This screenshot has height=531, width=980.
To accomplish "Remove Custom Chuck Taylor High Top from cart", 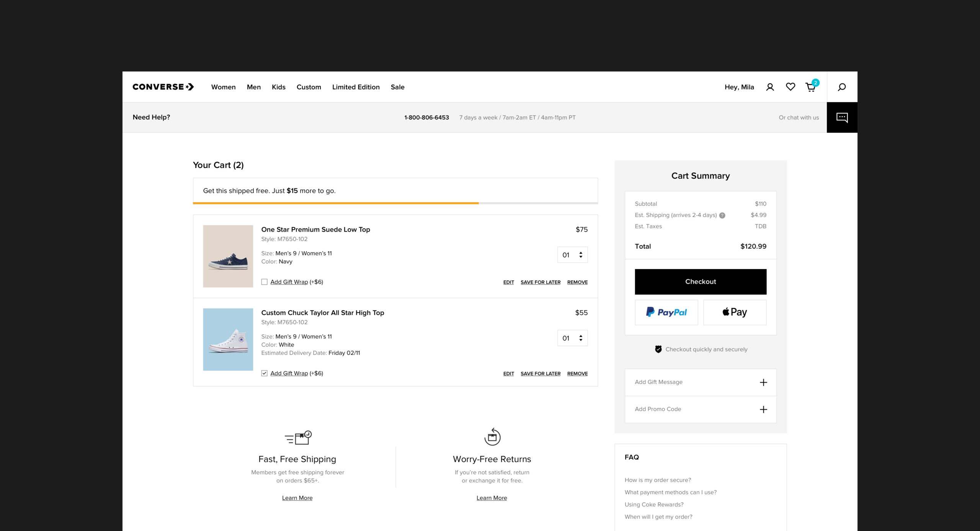I will (x=578, y=374).
